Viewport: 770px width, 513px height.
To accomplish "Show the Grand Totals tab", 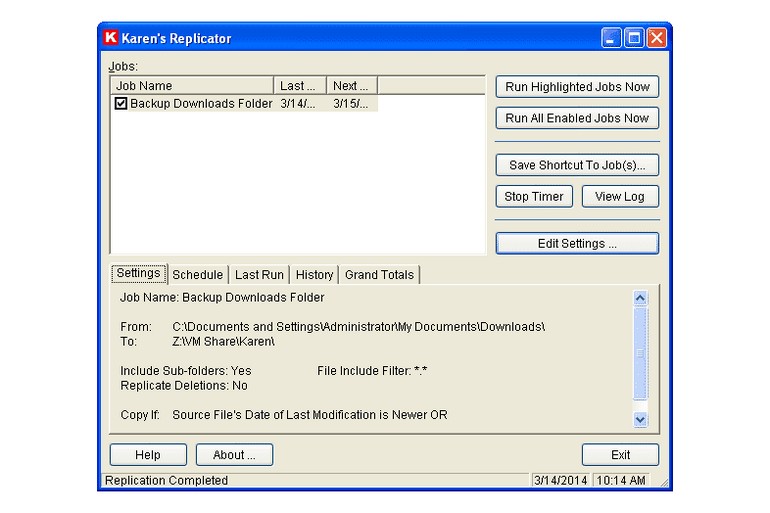I will pos(379,274).
